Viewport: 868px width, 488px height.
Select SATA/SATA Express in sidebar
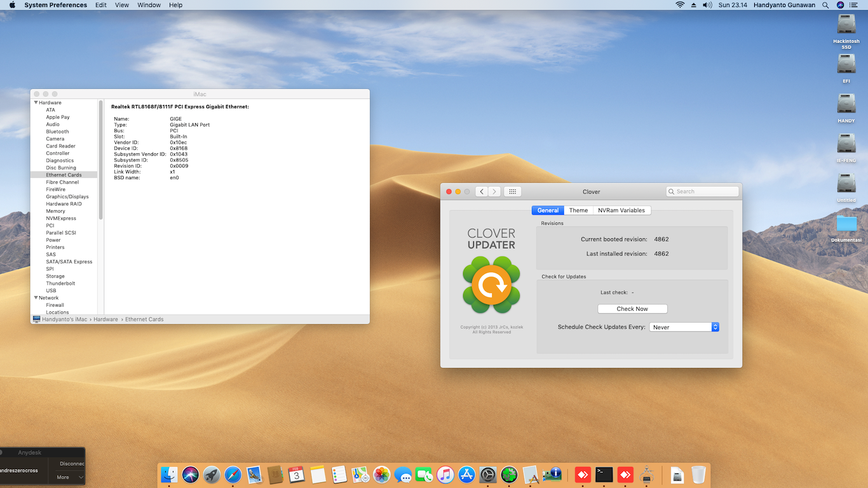pos(69,262)
